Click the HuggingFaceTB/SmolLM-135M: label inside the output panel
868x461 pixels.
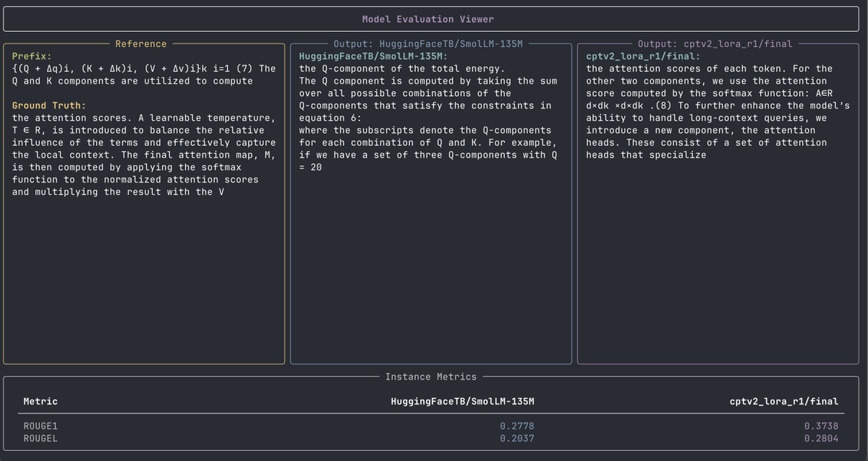coord(374,56)
